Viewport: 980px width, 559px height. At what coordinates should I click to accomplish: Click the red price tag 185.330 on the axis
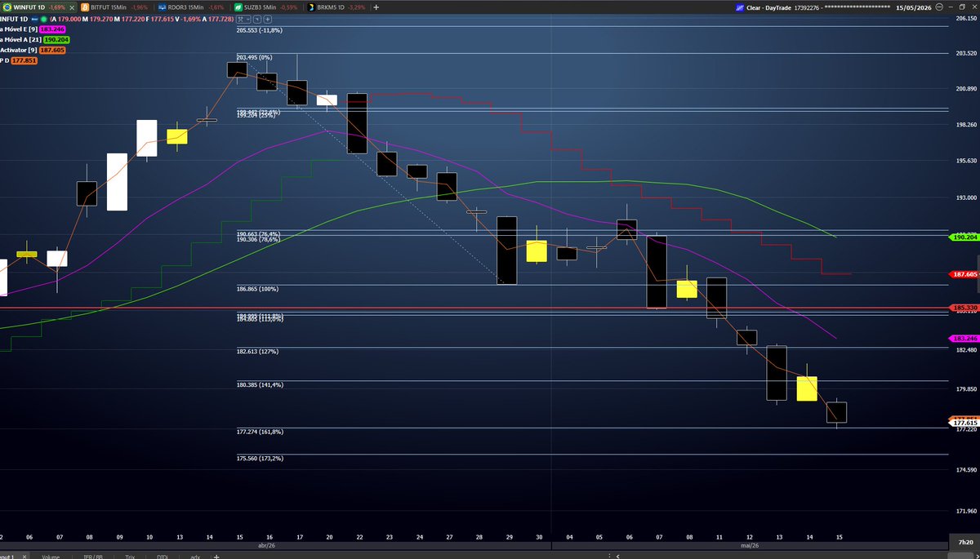tap(964, 308)
